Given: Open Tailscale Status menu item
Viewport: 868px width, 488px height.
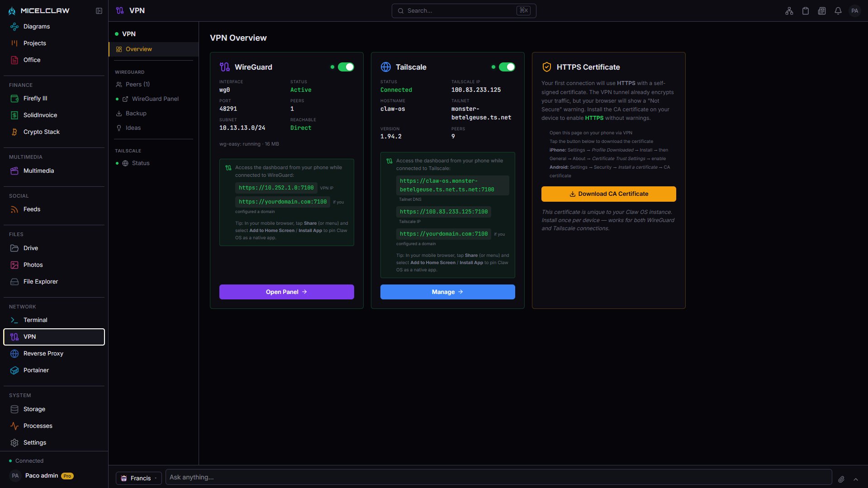Looking at the screenshot, I should coord(141,163).
